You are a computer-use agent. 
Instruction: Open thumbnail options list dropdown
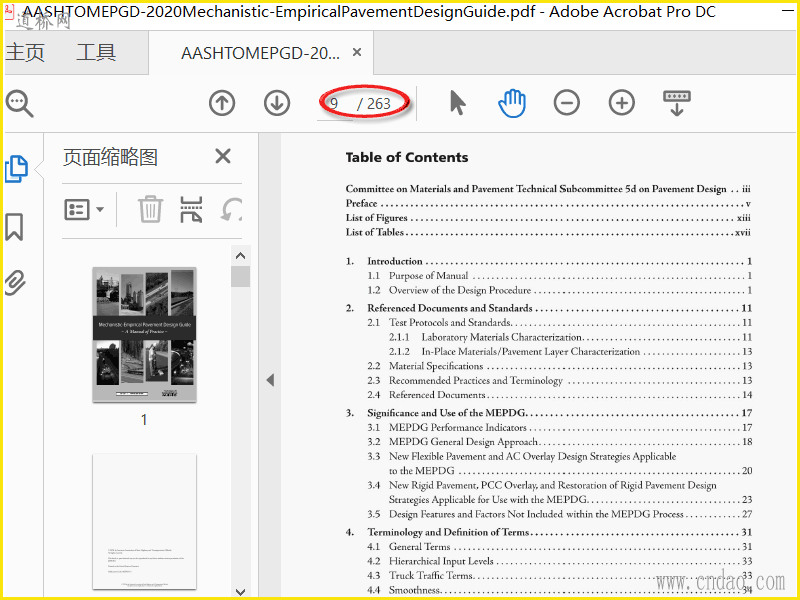coord(84,209)
